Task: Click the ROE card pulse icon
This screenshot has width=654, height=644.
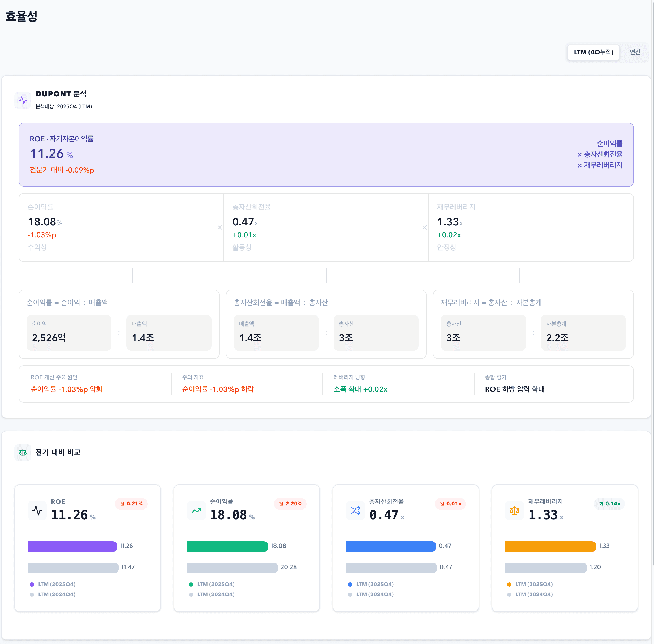Action: tap(37, 510)
